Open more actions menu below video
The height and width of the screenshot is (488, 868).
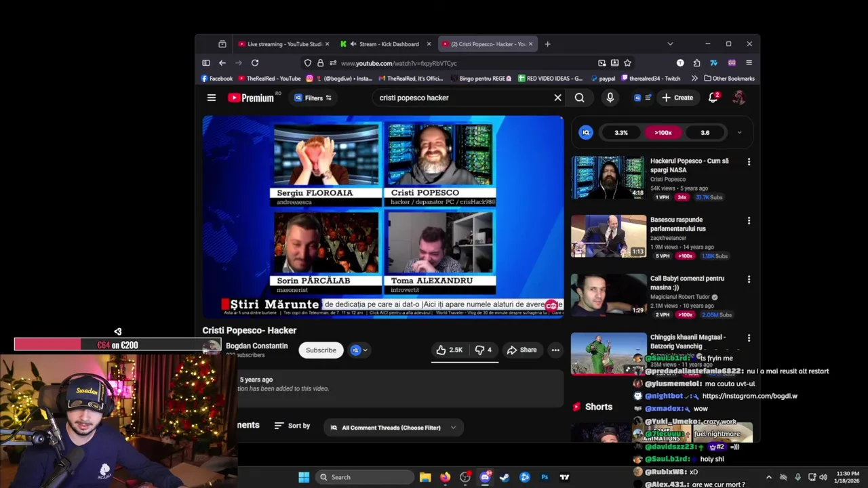point(555,350)
